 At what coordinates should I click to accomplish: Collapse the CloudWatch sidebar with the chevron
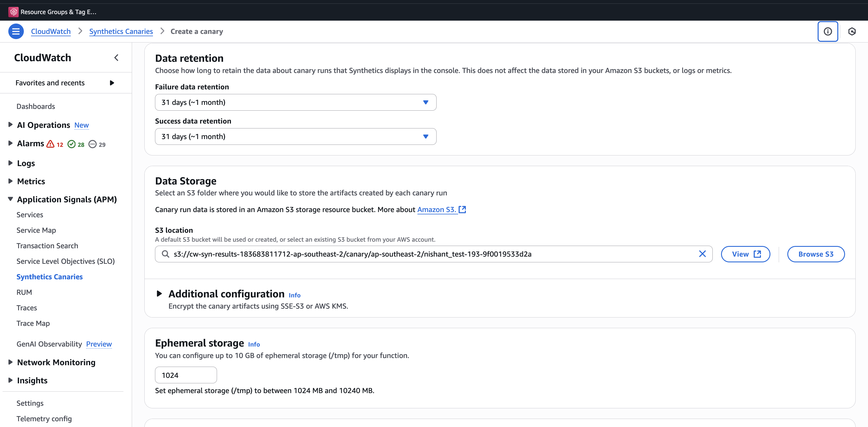pos(116,58)
